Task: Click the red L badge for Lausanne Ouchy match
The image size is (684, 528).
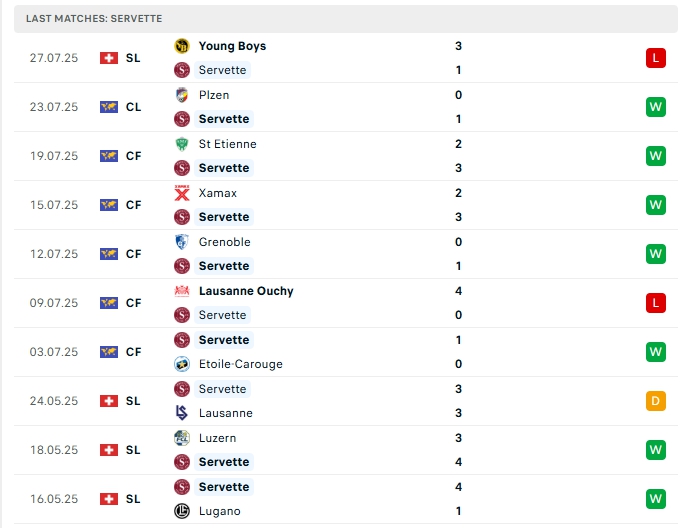Action: pos(656,303)
